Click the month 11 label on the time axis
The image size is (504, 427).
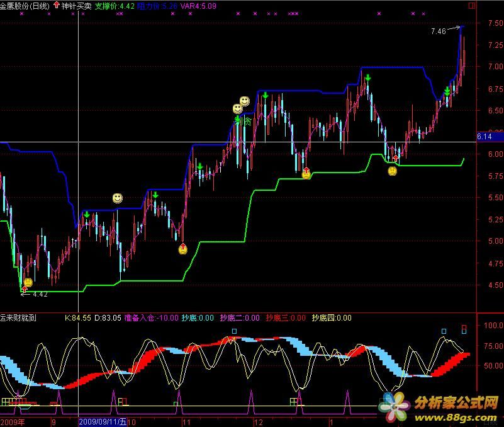click(x=186, y=422)
